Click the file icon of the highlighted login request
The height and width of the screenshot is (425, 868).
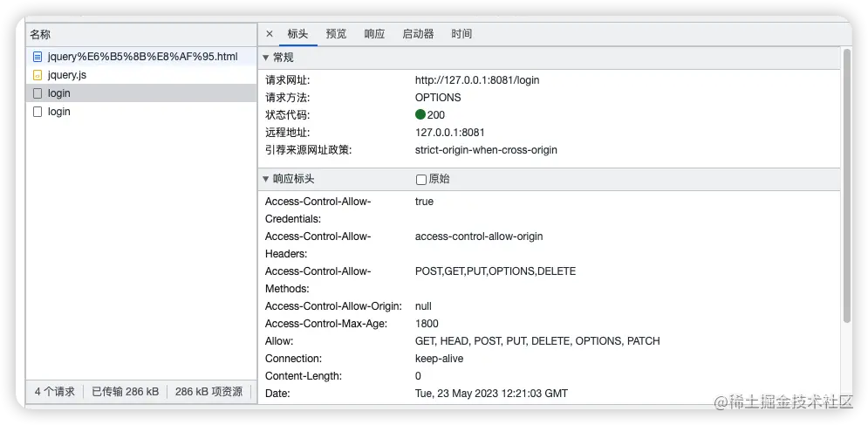(x=38, y=93)
